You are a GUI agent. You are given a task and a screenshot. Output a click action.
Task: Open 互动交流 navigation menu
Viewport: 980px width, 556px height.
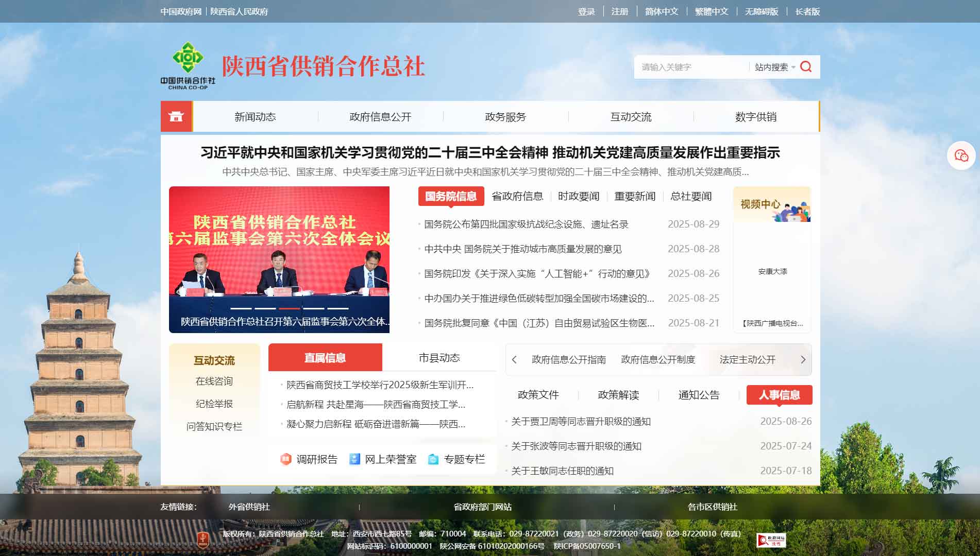631,117
